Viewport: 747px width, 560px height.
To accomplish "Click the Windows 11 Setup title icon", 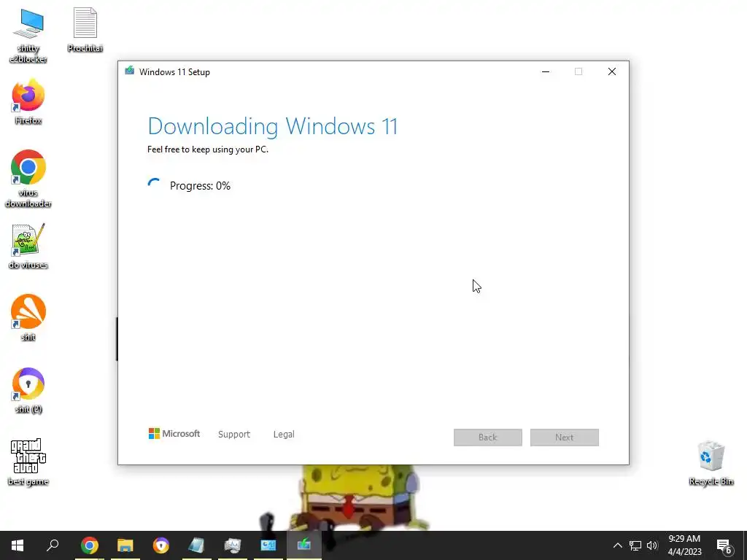I will (x=130, y=71).
